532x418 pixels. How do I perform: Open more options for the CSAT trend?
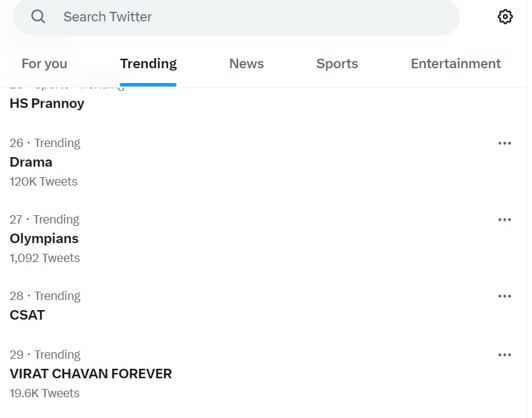(x=505, y=296)
